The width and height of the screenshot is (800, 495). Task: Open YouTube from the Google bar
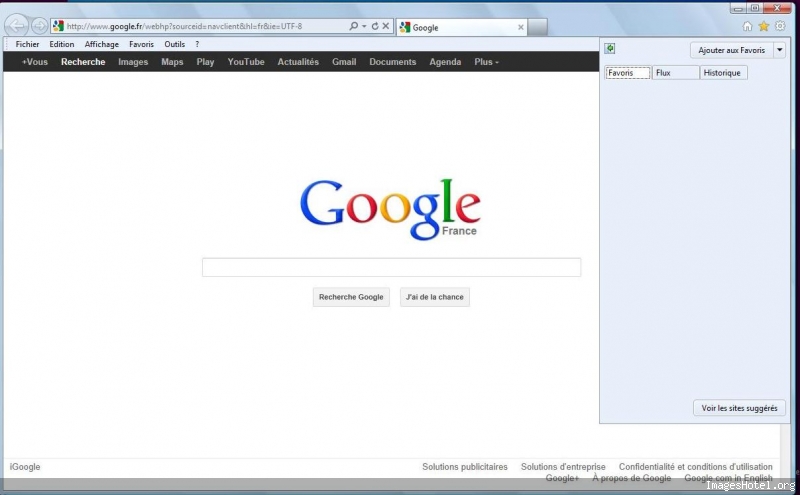click(246, 62)
